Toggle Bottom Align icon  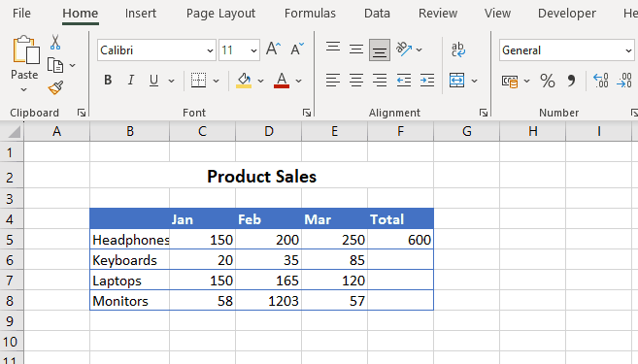pyautogui.click(x=380, y=50)
